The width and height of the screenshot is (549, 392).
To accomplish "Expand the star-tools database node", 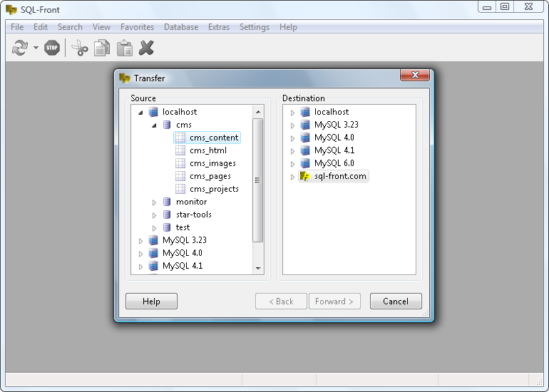I will pyautogui.click(x=154, y=215).
